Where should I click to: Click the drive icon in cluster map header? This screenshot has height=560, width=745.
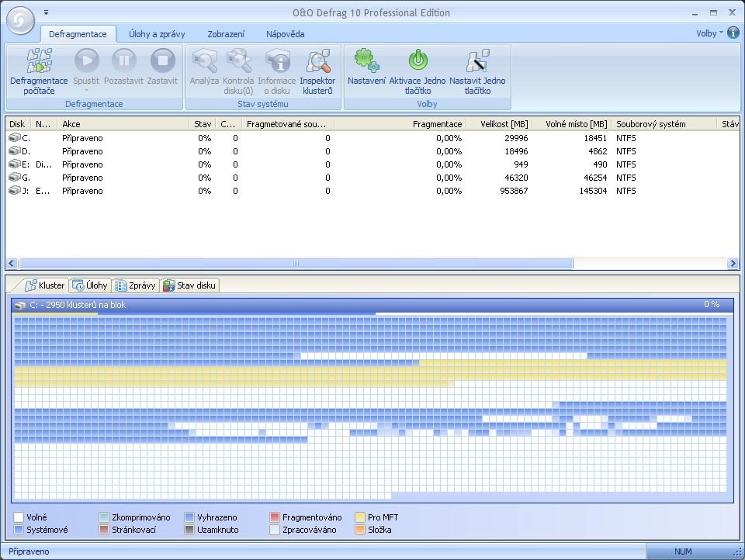tap(20, 305)
